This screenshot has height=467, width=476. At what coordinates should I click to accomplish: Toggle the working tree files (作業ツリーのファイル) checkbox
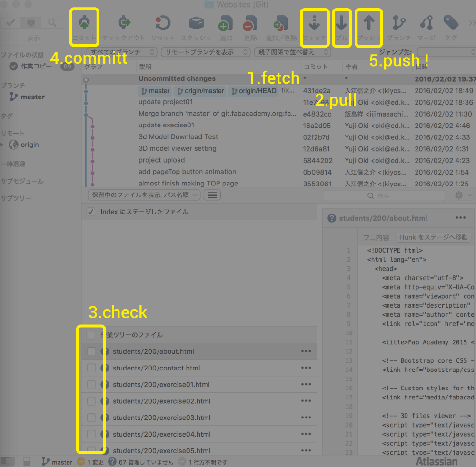(91, 335)
